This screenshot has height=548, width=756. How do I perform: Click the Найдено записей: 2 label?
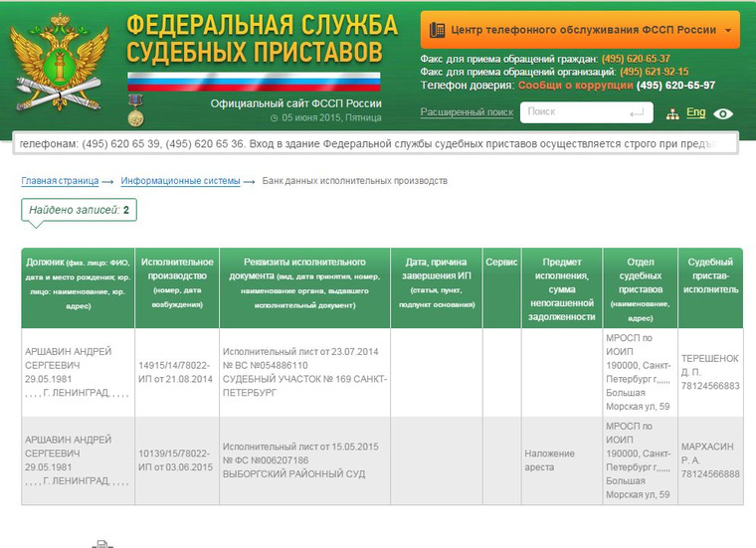(x=79, y=210)
